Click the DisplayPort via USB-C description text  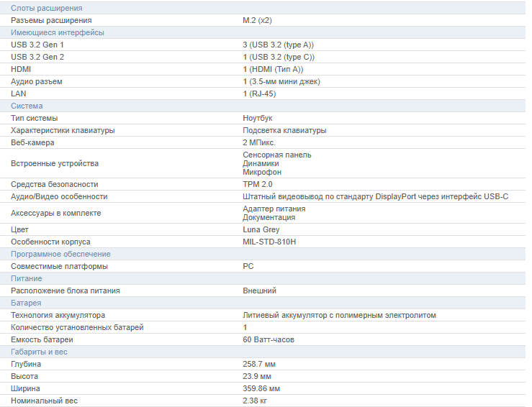click(x=375, y=196)
